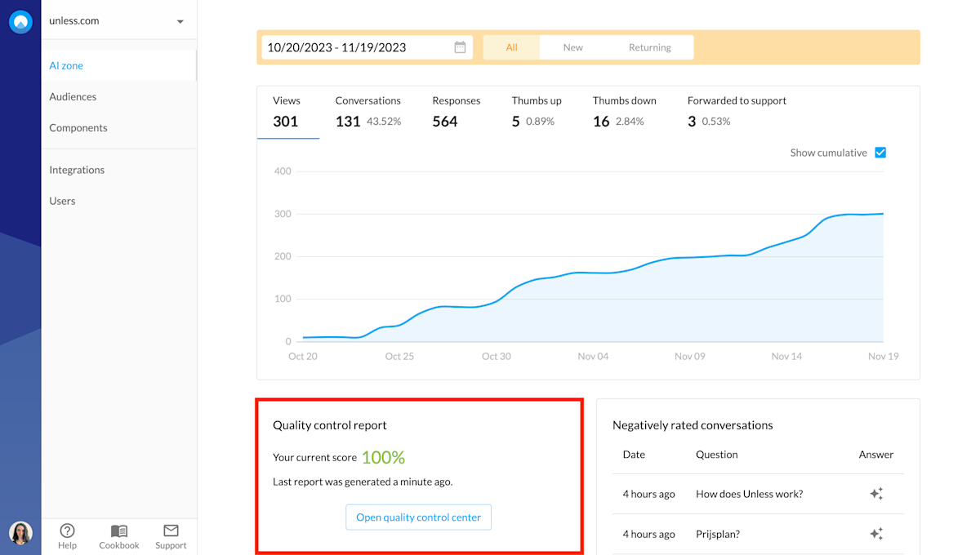Click the Quality control report heading
This screenshot has width=980, height=555.
(330, 425)
